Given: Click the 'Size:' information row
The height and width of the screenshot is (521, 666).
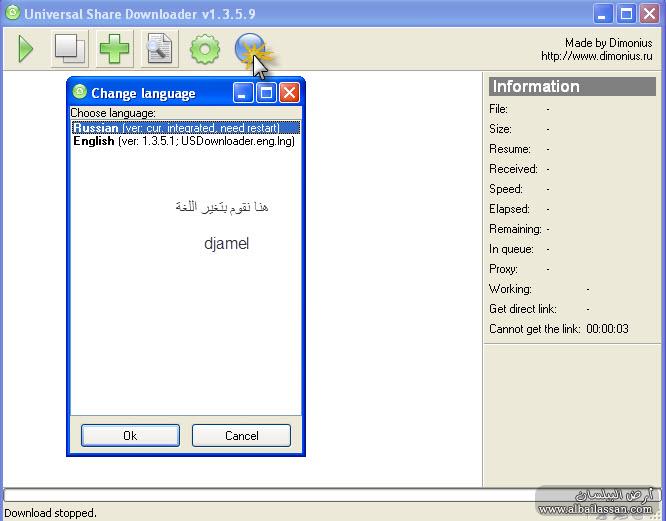Looking at the screenshot, I should pyautogui.click(x=519, y=129).
